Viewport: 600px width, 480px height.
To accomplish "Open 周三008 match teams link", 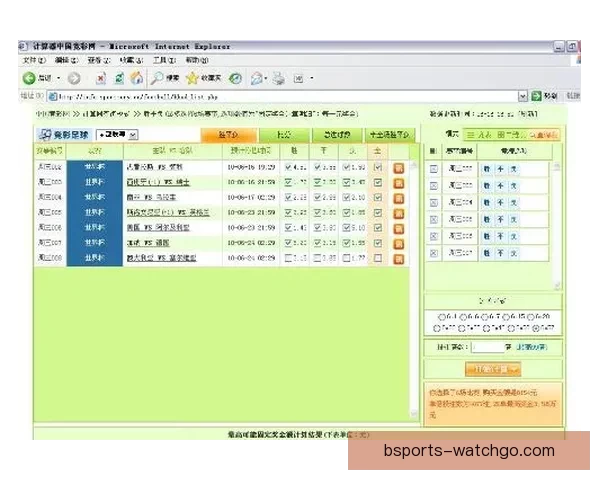I will [x=161, y=258].
